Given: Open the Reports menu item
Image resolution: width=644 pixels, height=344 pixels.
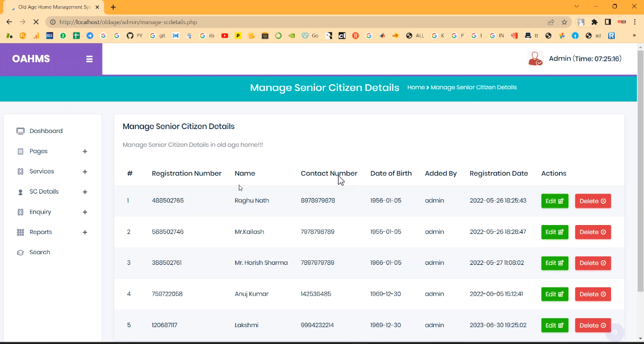Looking at the screenshot, I should [x=41, y=232].
